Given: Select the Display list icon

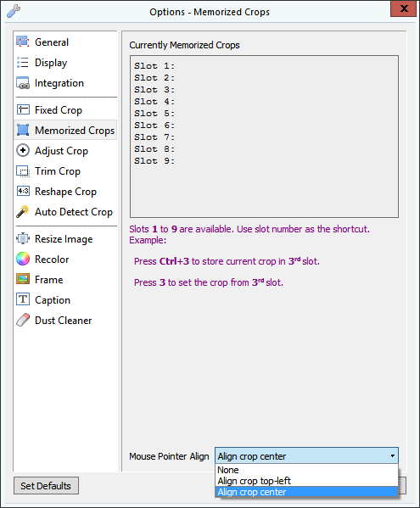Looking at the screenshot, I should (23, 62).
